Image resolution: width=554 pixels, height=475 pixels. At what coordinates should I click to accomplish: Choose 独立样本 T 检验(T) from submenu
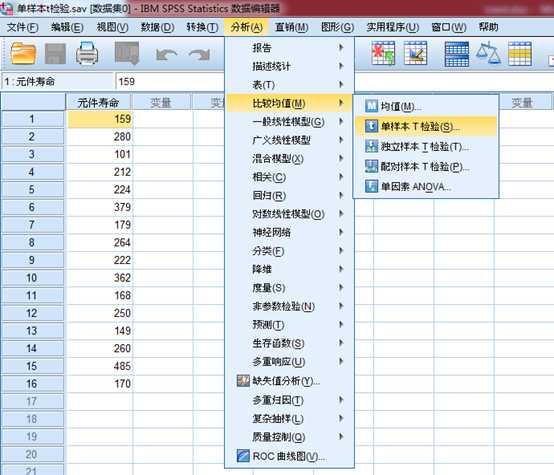[426, 146]
